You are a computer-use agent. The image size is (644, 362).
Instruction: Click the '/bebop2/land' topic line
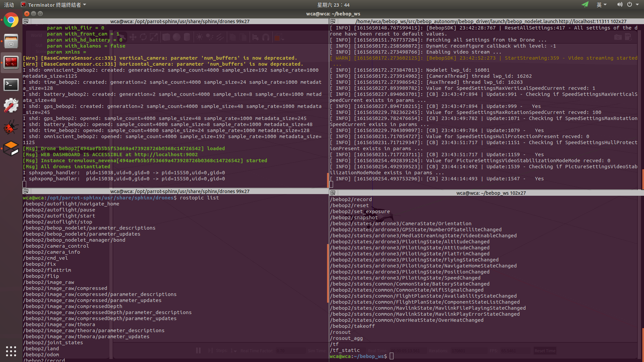pos(41,349)
